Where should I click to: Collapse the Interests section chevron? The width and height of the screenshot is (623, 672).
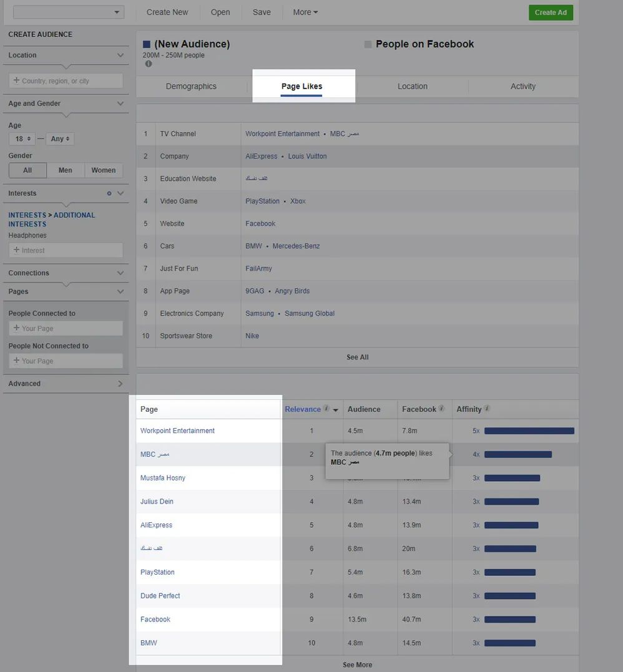(120, 193)
